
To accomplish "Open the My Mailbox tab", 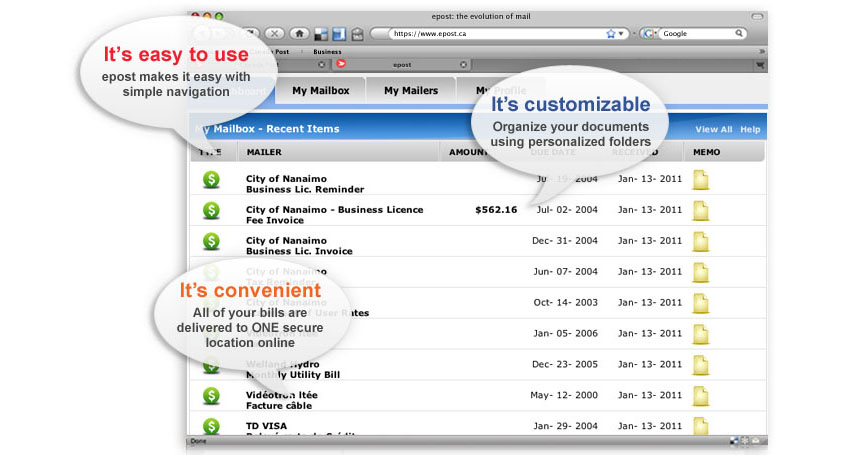I will tap(320, 91).
